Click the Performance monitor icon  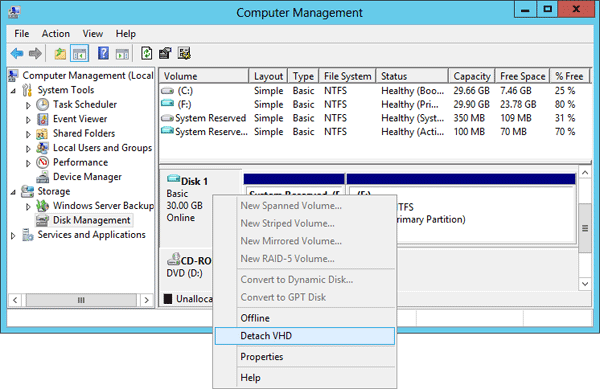(x=42, y=162)
